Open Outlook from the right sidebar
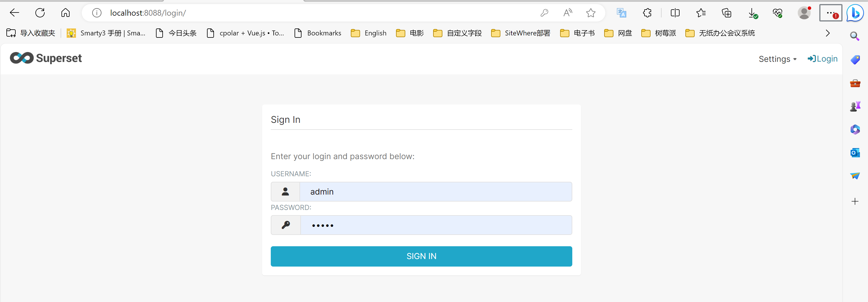868x302 pixels. (x=855, y=152)
